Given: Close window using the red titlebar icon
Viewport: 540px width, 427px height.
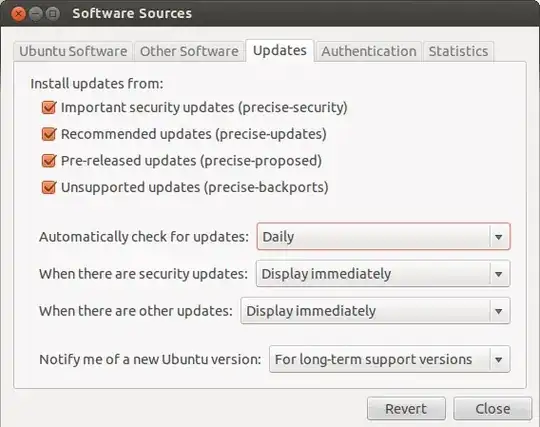Looking at the screenshot, I should [18, 14].
